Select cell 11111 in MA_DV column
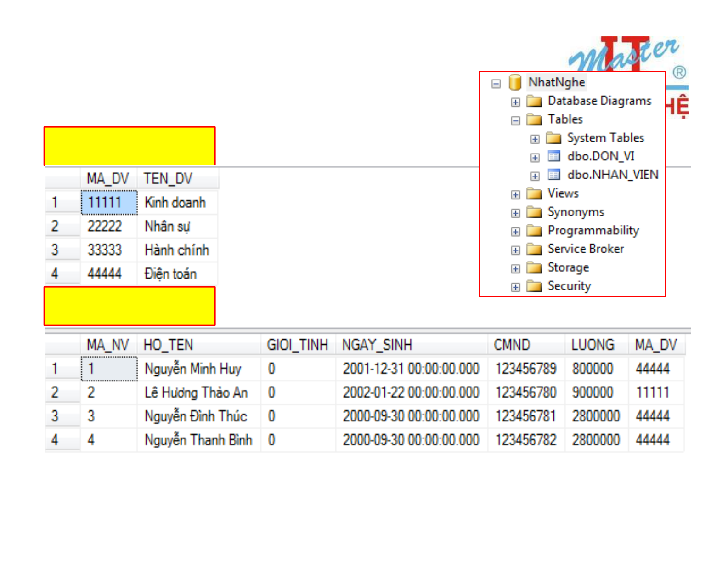 pos(109,203)
